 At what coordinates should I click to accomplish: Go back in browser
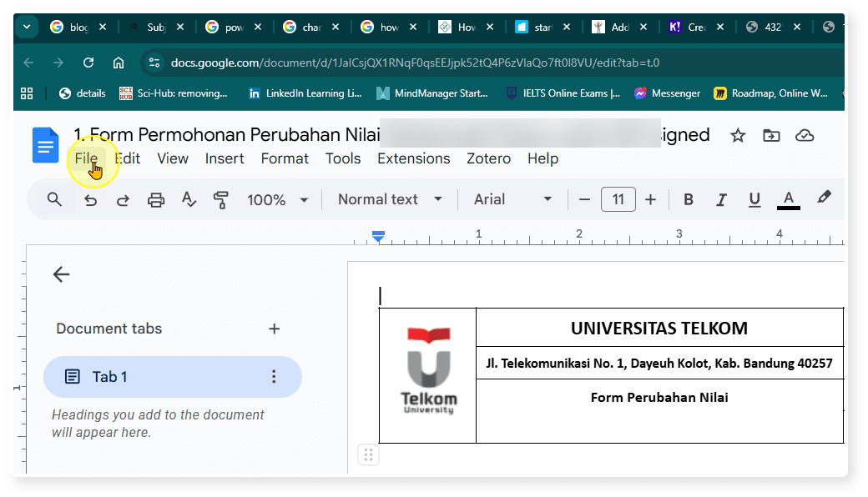pyautogui.click(x=28, y=63)
